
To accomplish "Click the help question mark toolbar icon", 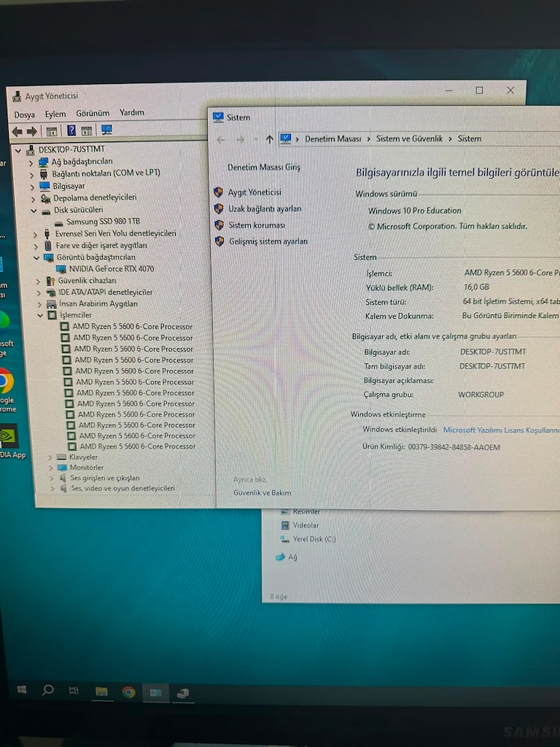I will click(x=71, y=131).
